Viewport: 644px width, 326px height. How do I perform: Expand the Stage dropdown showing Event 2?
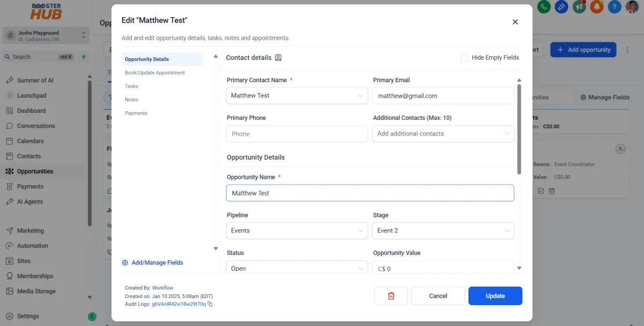tap(443, 230)
